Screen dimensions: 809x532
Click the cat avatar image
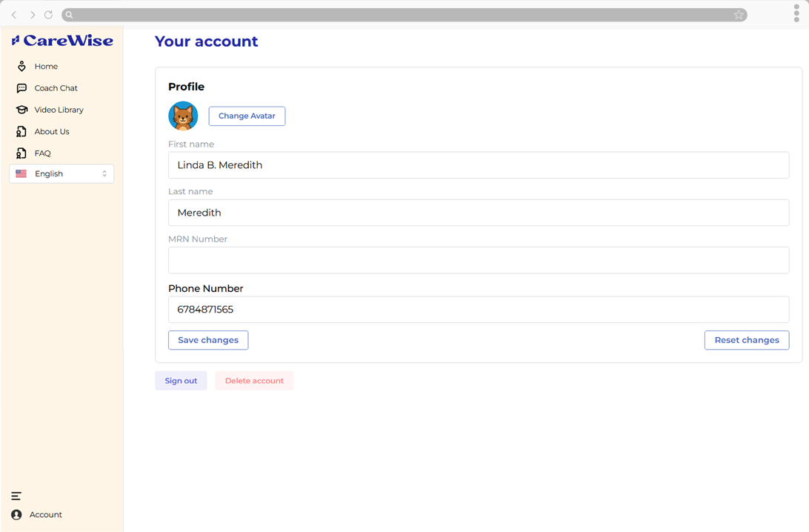(183, 116)
